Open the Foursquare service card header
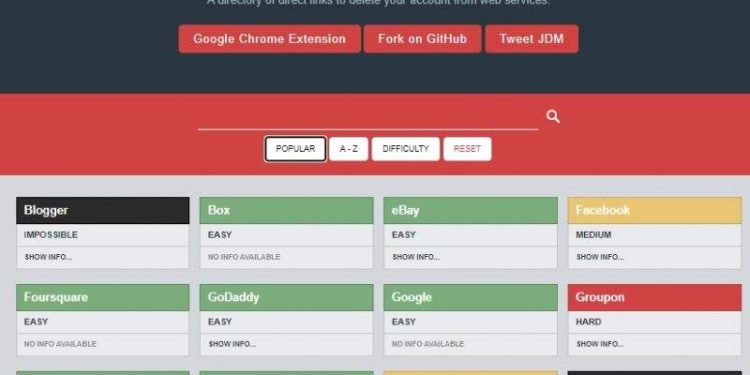The image size is (750, 375). [103, 298]
